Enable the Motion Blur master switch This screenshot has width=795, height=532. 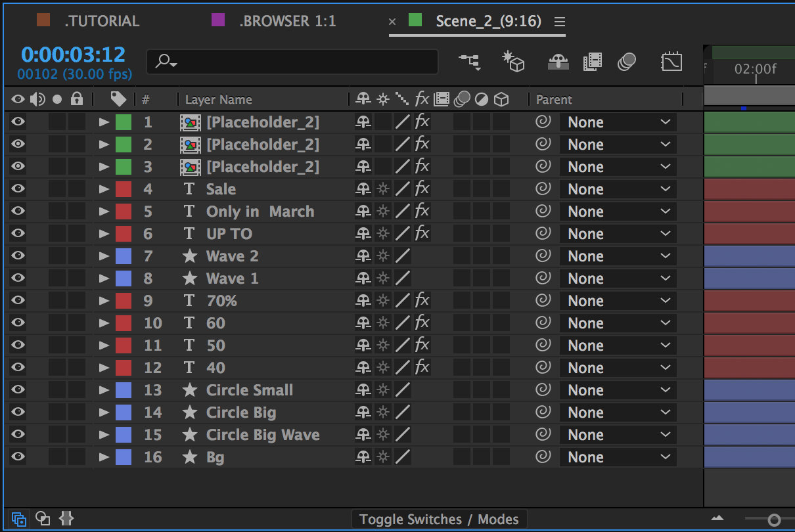click(627, 62)
